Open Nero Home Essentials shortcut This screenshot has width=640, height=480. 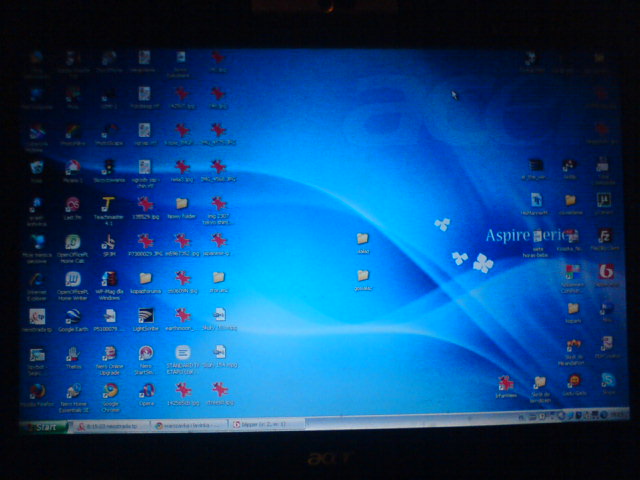click(x=73, y=391)
